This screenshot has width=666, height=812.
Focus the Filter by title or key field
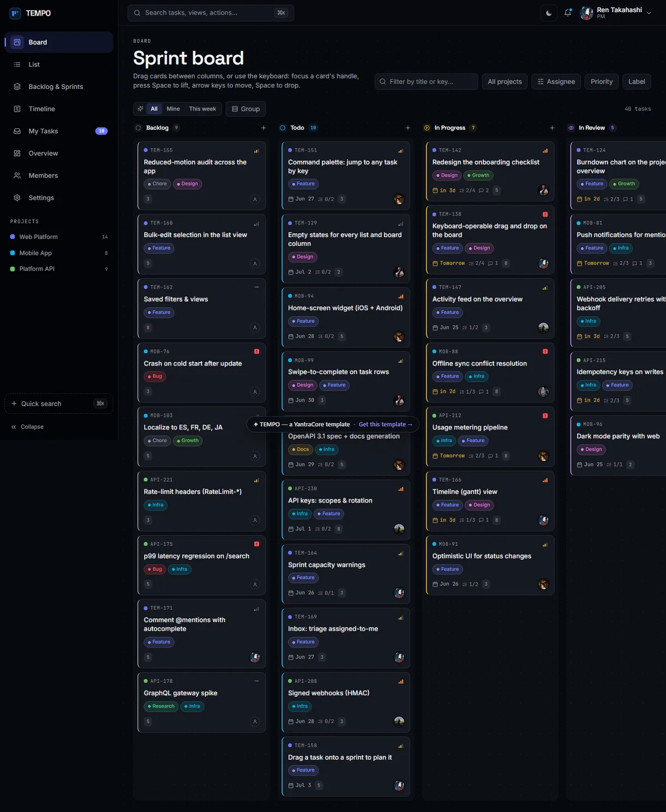(426, 82)
